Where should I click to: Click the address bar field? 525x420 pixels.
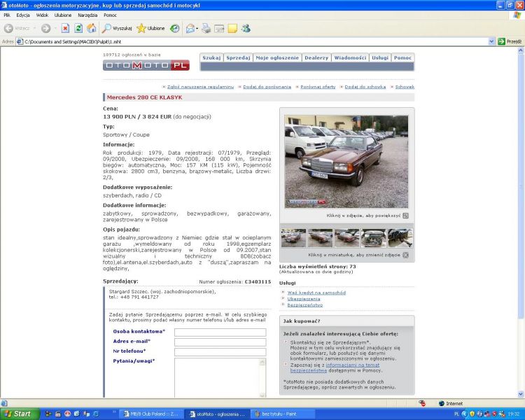[255, 41]
